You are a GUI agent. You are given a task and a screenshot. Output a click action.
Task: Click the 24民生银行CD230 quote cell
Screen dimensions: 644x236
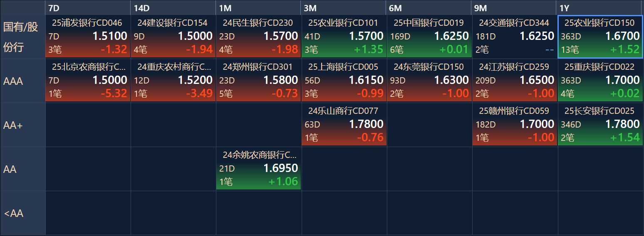(258, 37)
